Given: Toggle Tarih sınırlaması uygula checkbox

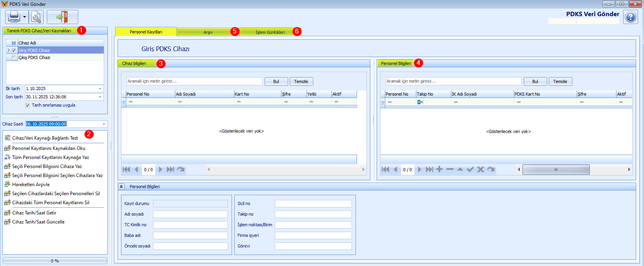Looking at the screenshot, I should click(28, 105).
